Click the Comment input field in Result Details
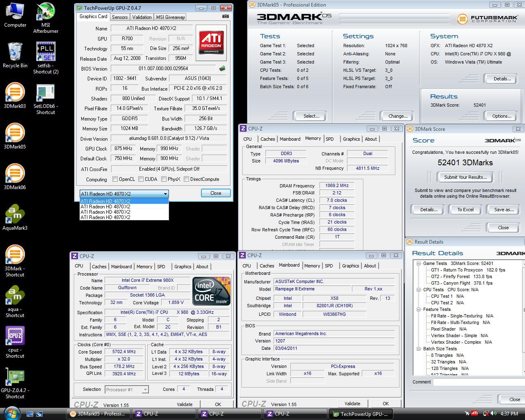The image size is (525, 420). tap(479, 382)
